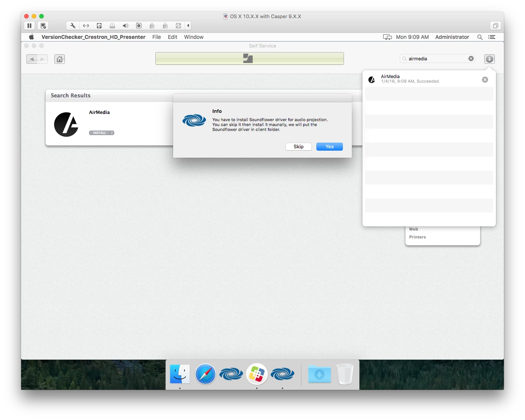This screenshot has height=420, width=525.
Task: Open Self Service from the Dock
Action: [x=257, y=374]
